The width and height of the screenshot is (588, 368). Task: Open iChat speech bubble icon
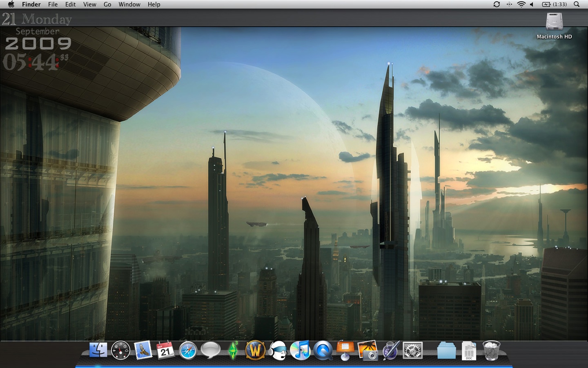(211, 350)
